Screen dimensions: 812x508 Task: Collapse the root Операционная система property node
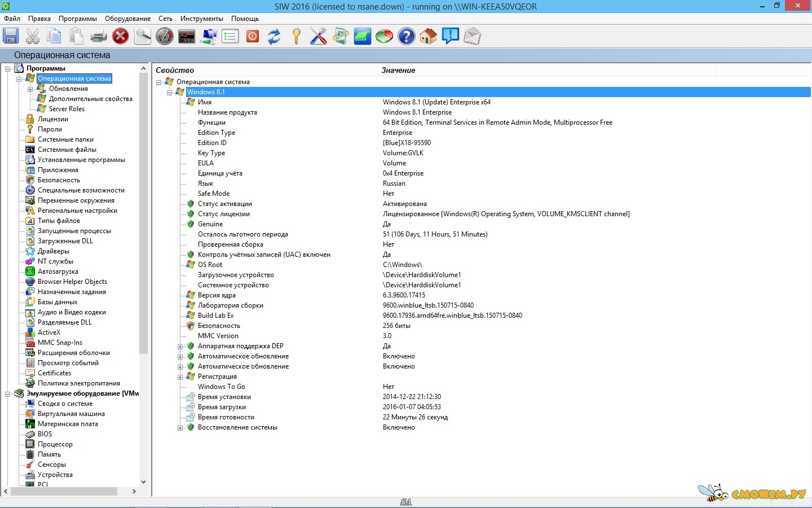click(x=159, y=82)
